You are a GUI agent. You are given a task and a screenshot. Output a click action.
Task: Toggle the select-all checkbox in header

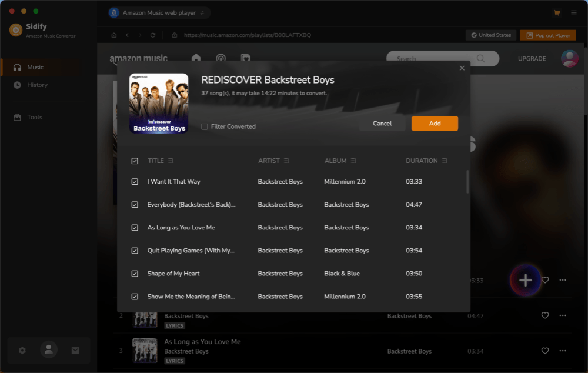click(x=135, y=161)
